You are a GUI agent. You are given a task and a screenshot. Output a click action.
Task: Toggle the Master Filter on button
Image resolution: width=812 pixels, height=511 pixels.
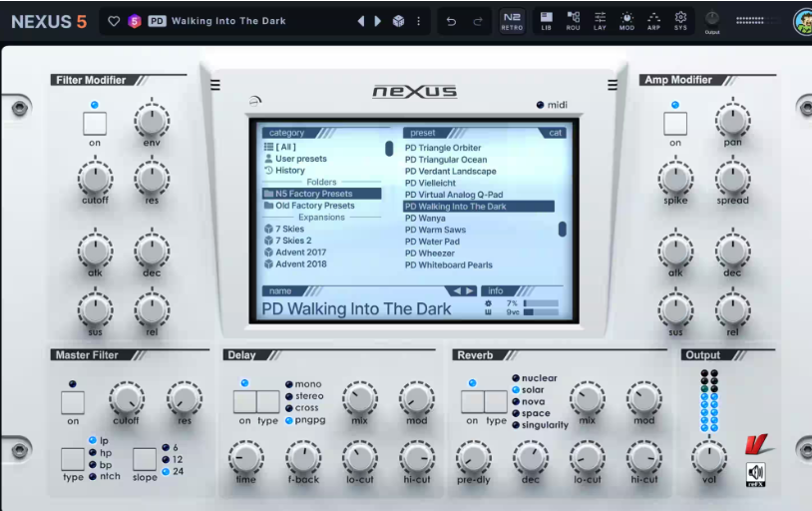73,402
